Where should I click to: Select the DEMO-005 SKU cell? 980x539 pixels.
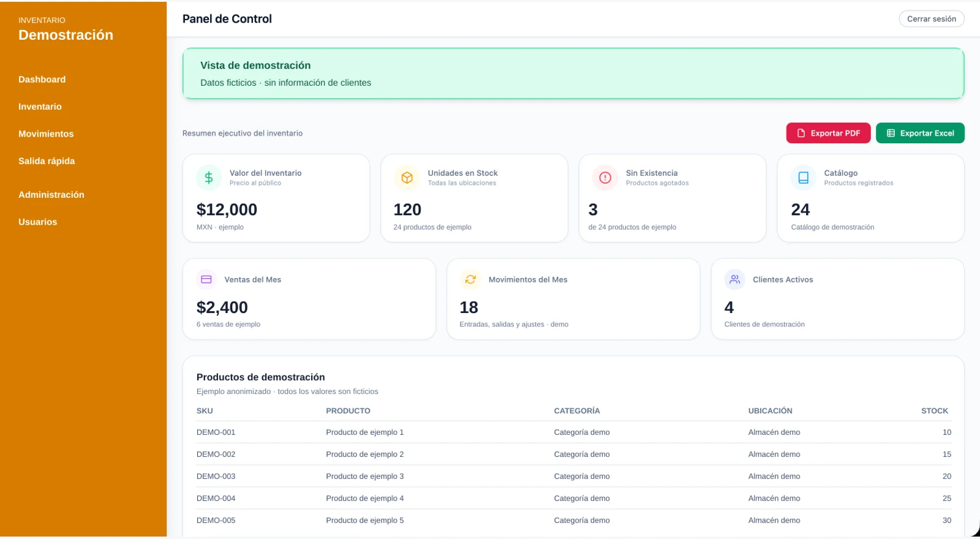pos(216,521)
